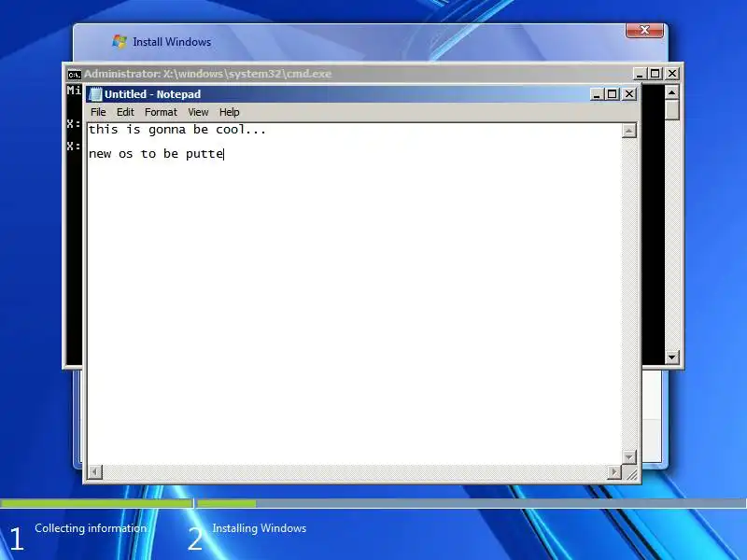Close the Untitled - Notepad window
Viewport: 747px width, 560px height.
tap(629, 94)
